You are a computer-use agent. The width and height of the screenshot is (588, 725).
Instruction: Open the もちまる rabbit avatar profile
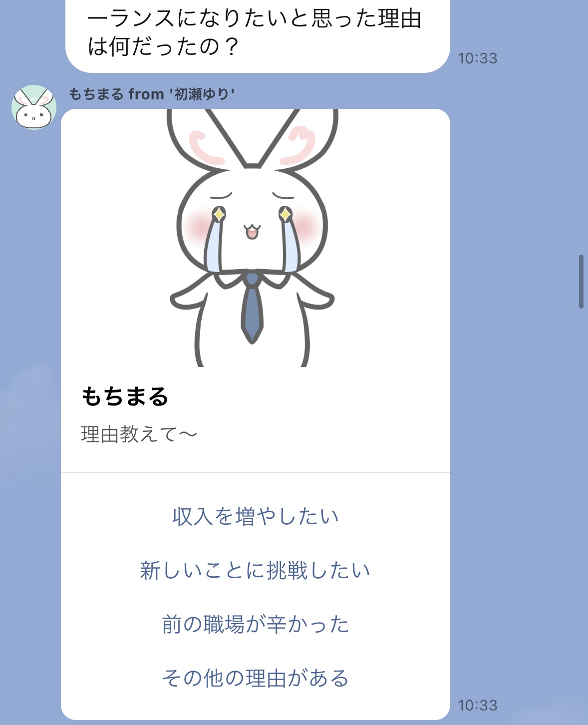(34, 107)
